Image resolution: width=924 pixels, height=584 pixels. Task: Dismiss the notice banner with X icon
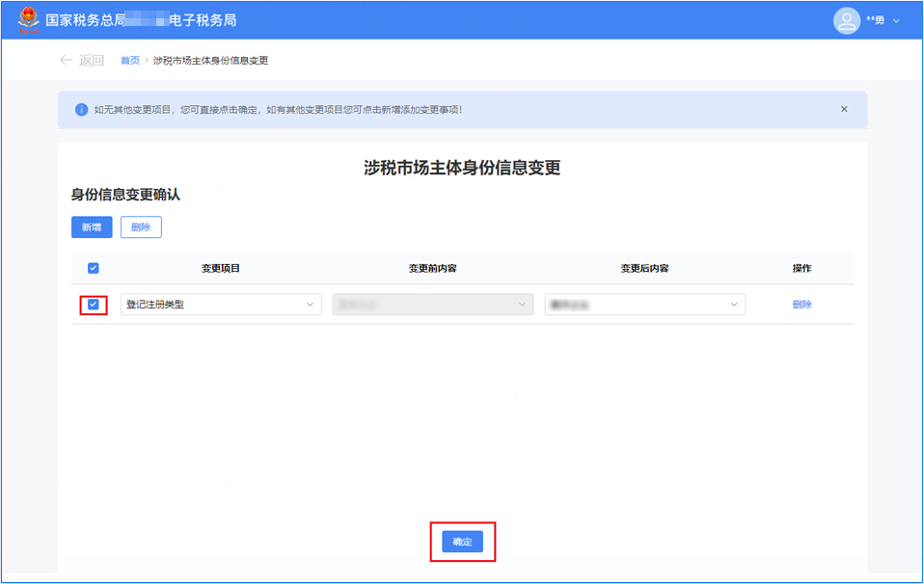click(844, 109)
